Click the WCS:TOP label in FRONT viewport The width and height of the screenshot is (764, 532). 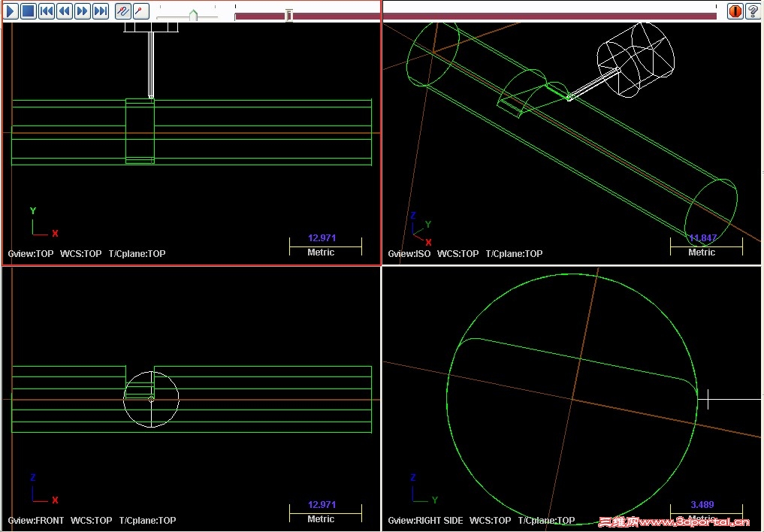tap(91, 520)
